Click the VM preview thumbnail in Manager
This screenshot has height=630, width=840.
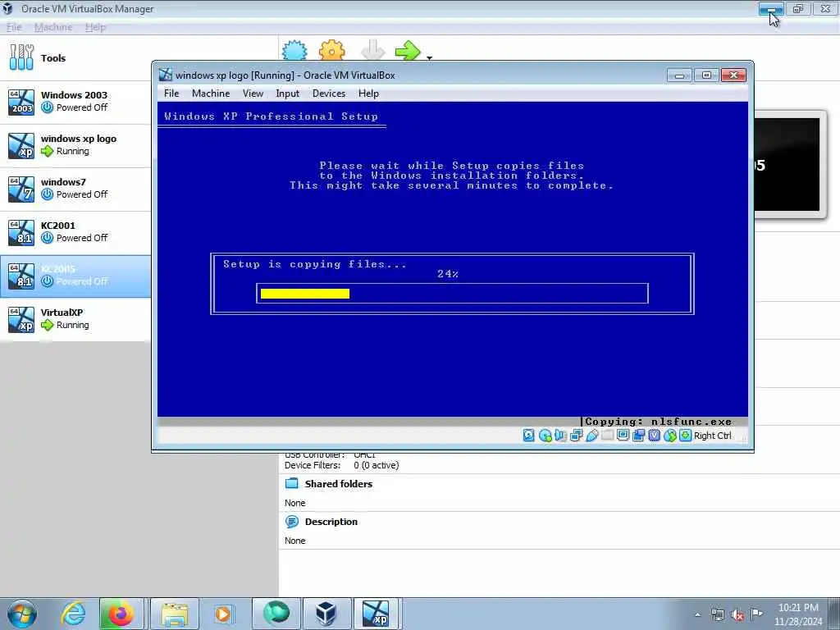pyautogui.click(x=787, y=164)
